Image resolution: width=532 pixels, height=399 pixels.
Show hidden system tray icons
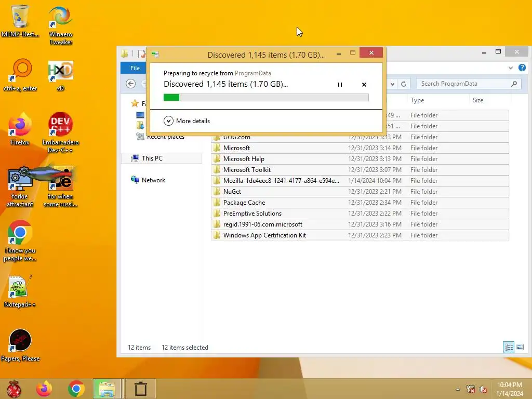pyautogui.click(x=458, y=389)
